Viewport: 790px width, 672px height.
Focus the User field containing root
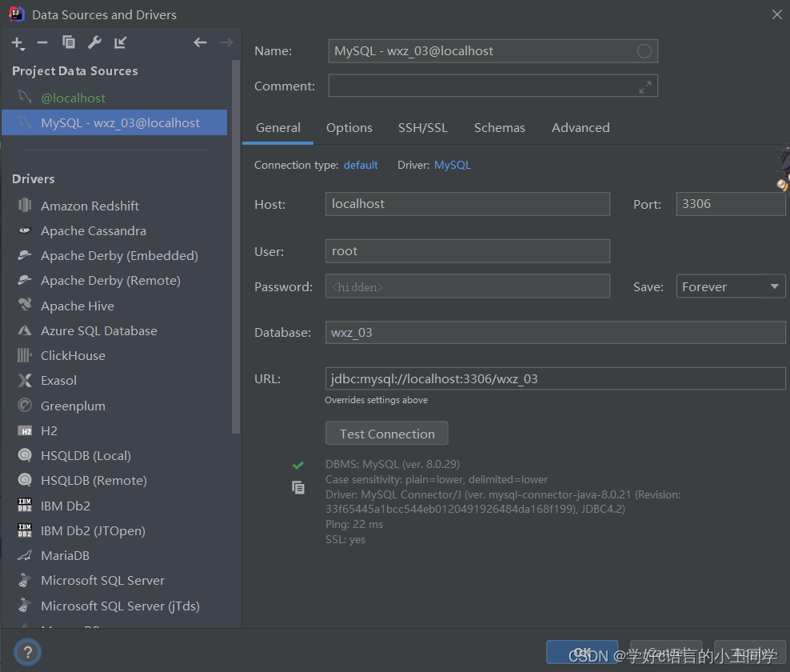pos(468,251)
